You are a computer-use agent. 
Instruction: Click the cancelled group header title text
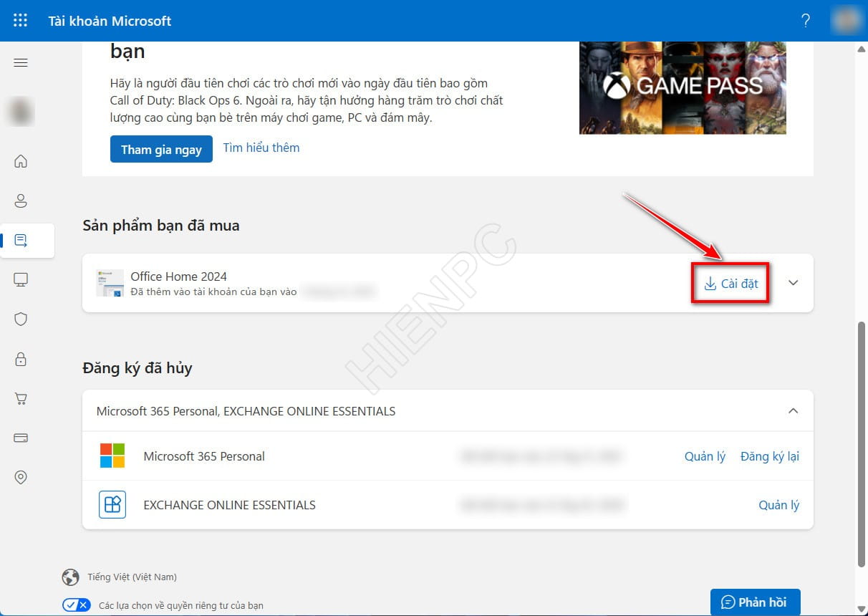point(246,411)
